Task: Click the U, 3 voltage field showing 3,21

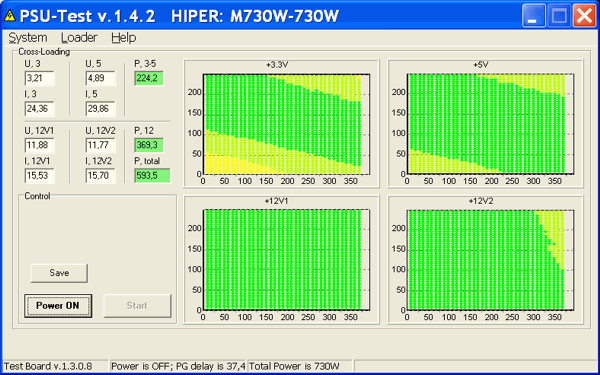Action: pos(39,78)
